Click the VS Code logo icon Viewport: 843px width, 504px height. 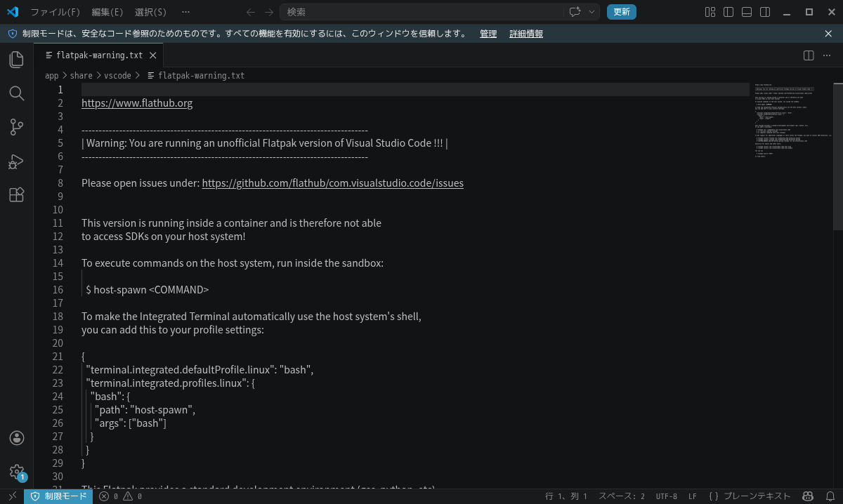point(13,12)
